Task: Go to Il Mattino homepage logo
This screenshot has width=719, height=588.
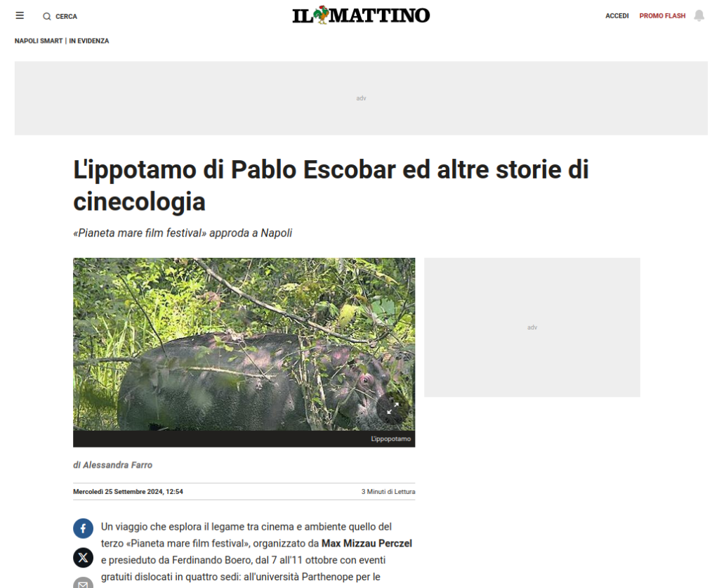Action: (x=361, y=15)
